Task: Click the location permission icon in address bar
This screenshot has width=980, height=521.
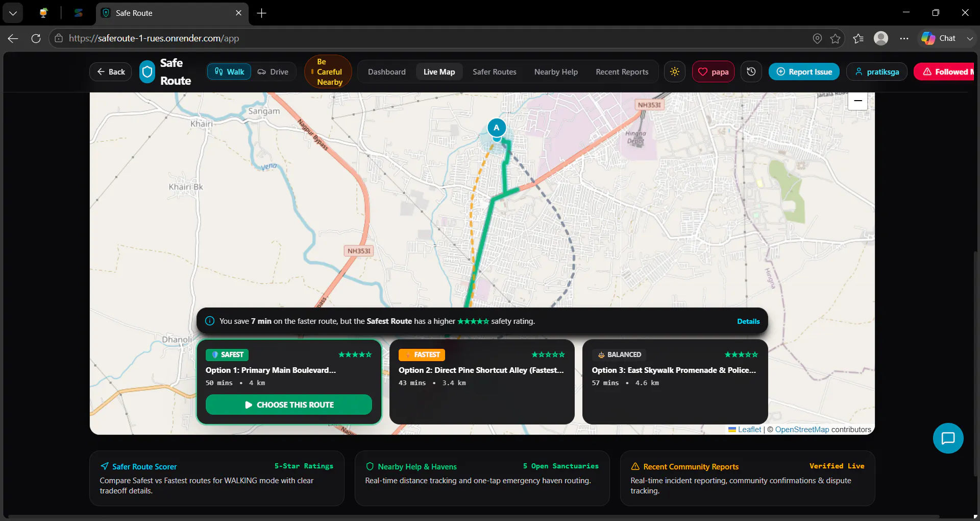Action: [817, 38]
